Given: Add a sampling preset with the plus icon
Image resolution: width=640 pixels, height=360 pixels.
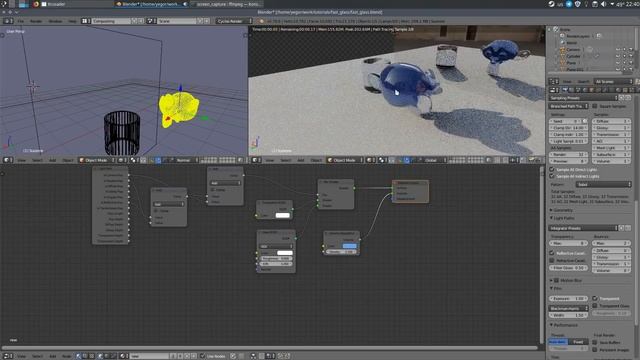Looking at the screenshot, I should (x=622, y=98).
